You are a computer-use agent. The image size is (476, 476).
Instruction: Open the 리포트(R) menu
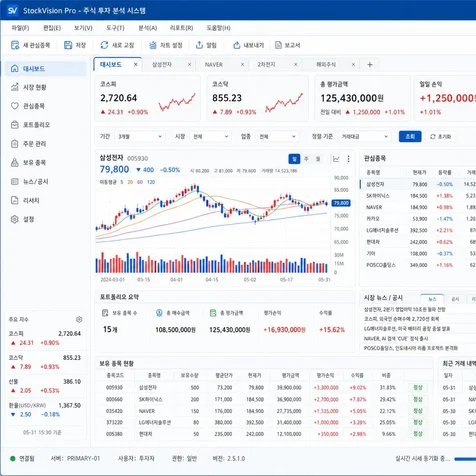tap(182, 28)
